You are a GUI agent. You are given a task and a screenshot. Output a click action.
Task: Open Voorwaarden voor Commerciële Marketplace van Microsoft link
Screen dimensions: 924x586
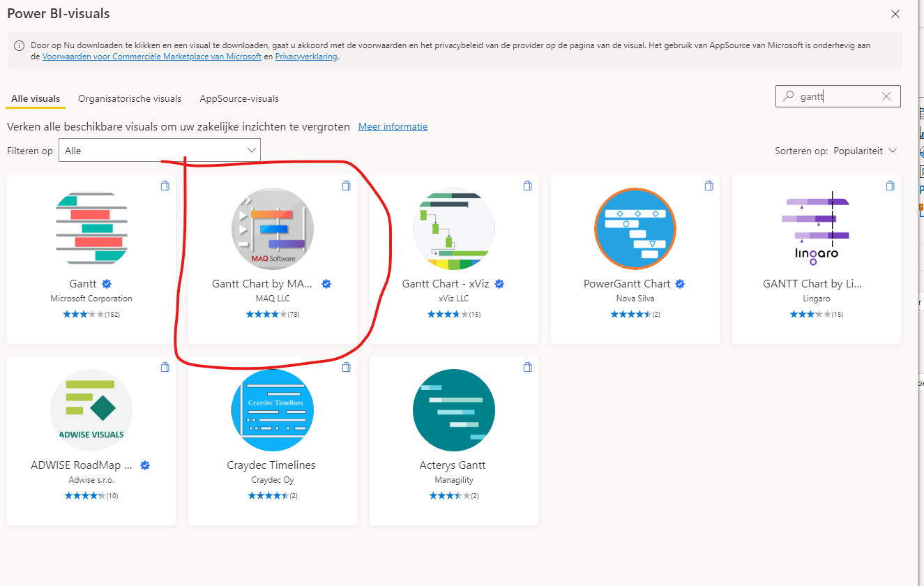[x=152, y=57]
